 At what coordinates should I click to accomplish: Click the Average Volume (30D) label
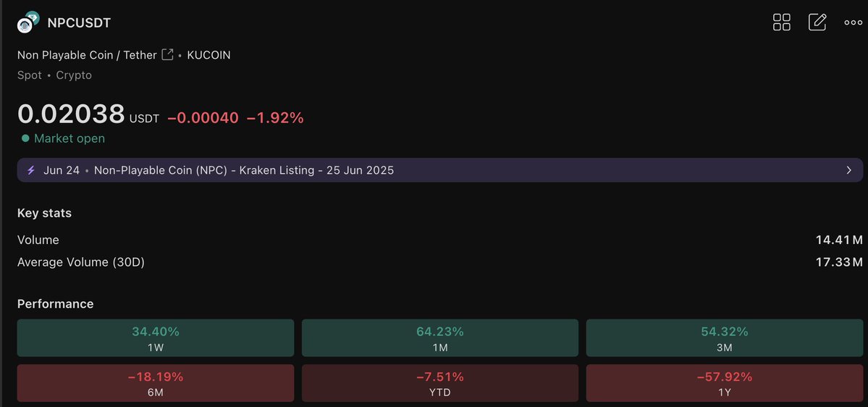81,262
